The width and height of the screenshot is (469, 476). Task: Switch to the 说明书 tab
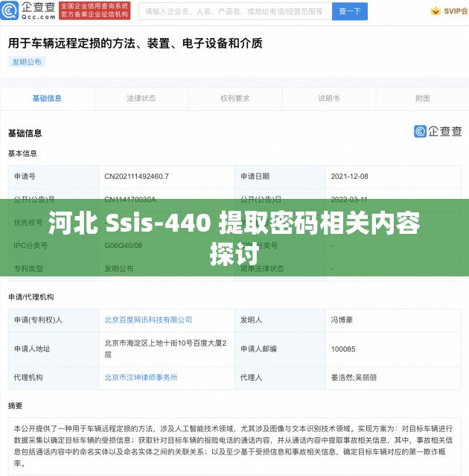tap(329, 98)
